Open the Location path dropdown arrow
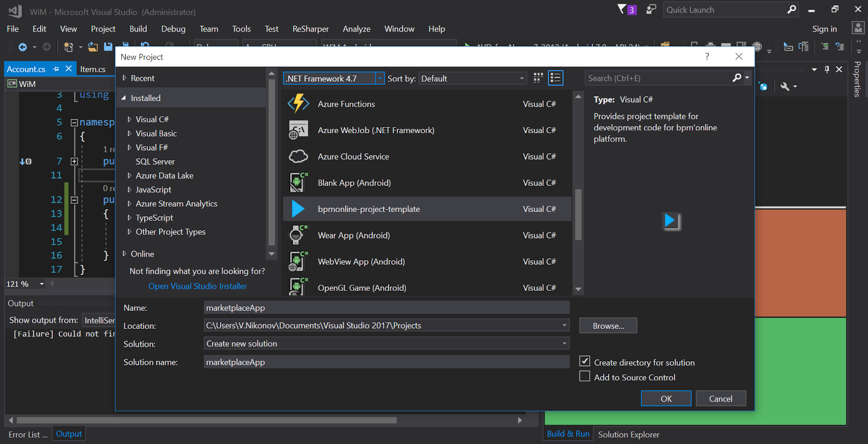868x444 pixels. pos(565,326)
